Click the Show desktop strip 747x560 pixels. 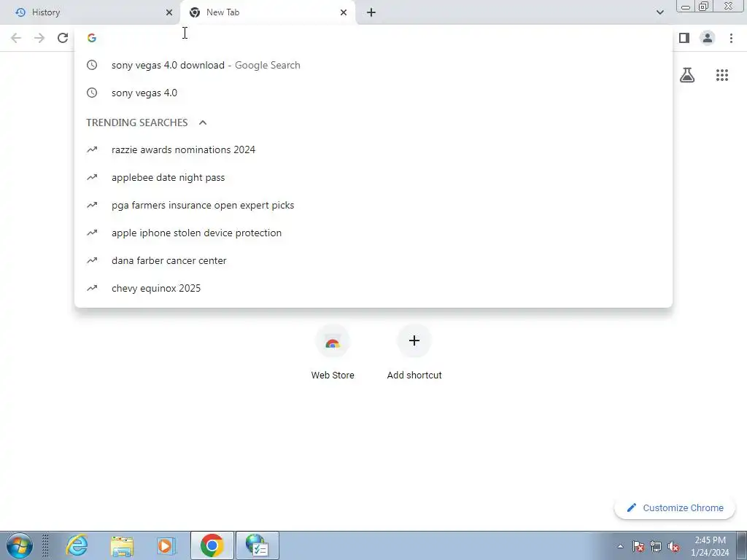[x=742, y=545]
